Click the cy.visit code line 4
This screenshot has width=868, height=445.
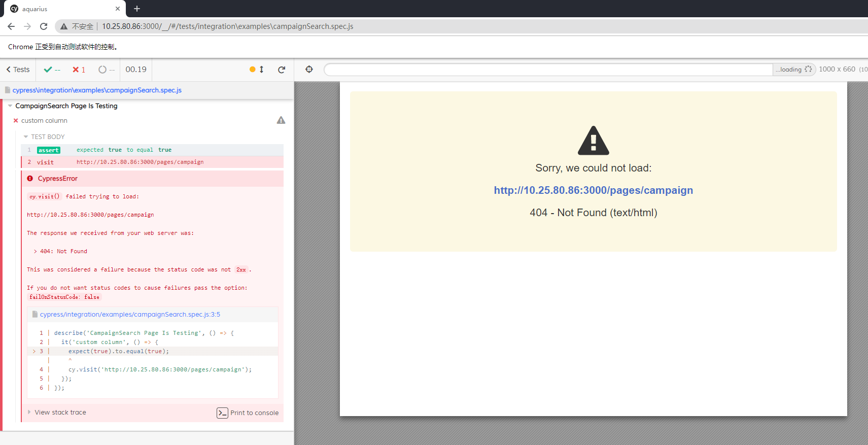click(160, 369)
